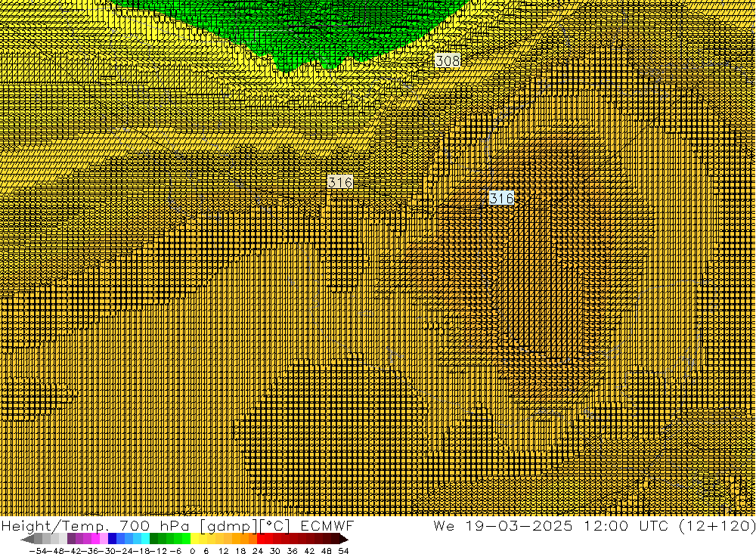Click the '(12+120)' forecast offset text
The height and width of the screenshot is (554, 756).
717,526
